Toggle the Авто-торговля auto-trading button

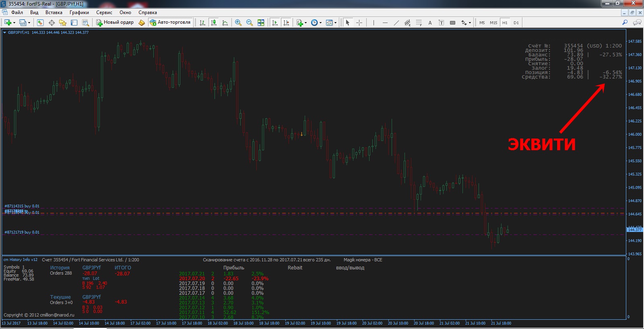coord(170,23)
